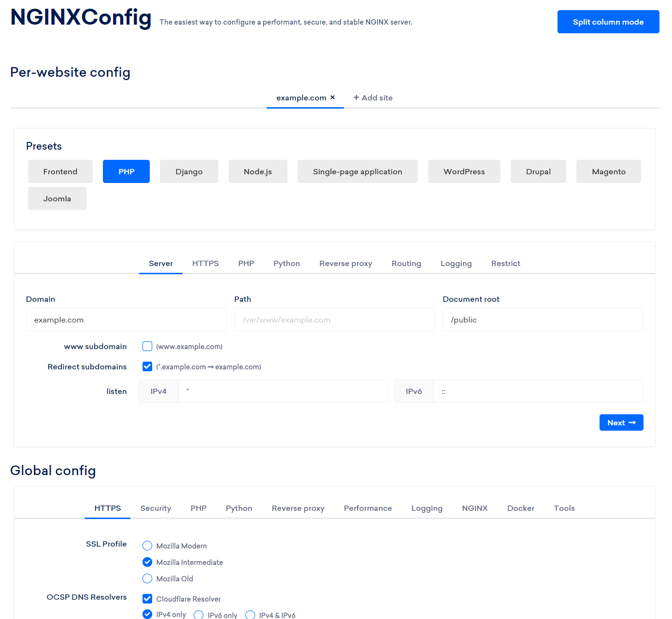Open the per-website HTTPS tab
This screenshot has width=672, height=619.
click(205, 264)
